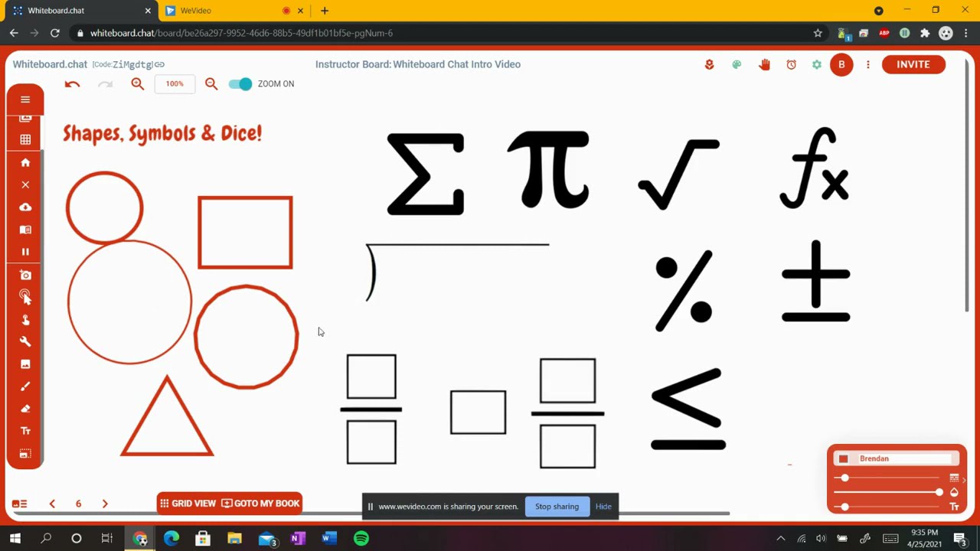Select the grid tool in left toolbar

(25, 139)
